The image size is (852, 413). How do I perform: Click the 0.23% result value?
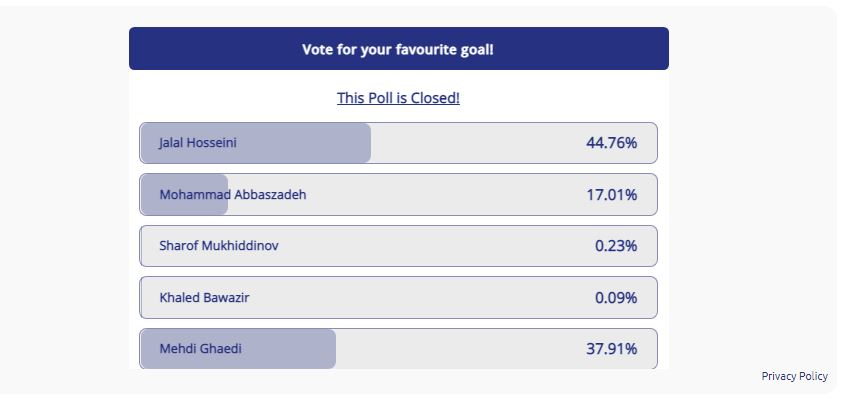(615, 246)
